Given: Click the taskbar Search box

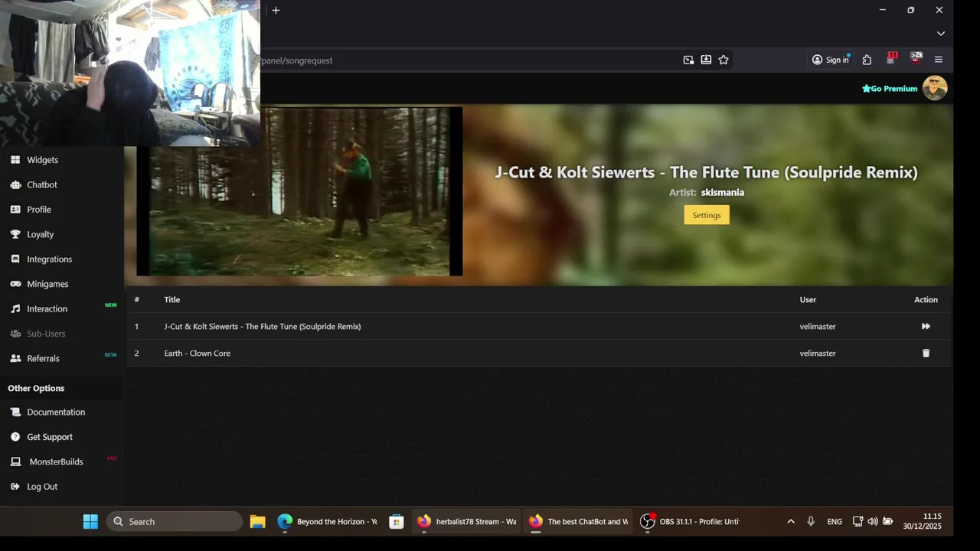Looking at the screenshot, I should click(175, 521).
